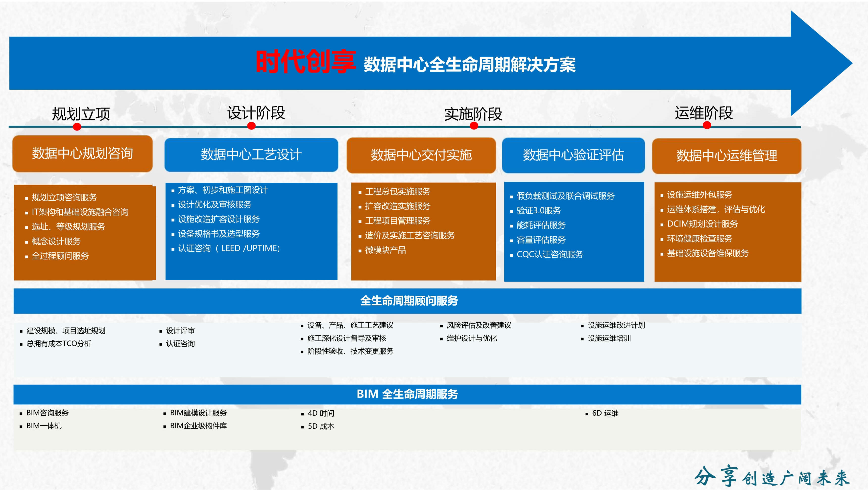Click 认证咨询（LEED /UPTIME）item

click(229, 248)
